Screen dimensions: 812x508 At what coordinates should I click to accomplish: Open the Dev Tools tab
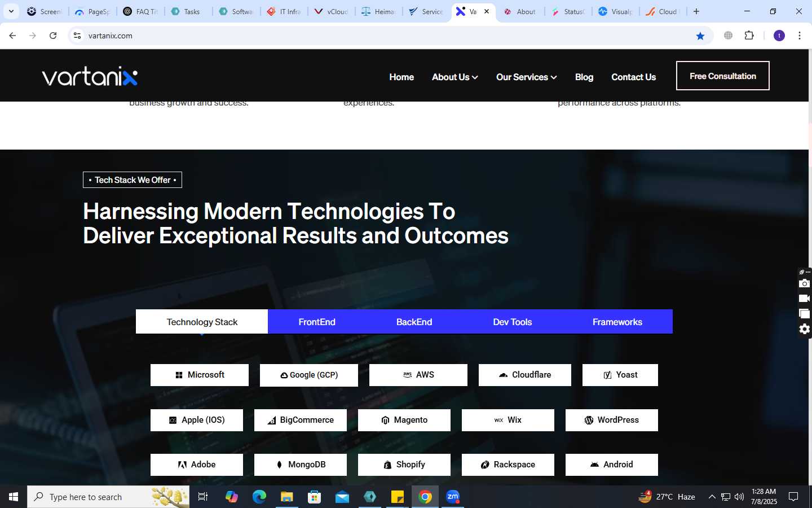coord(513,322)
